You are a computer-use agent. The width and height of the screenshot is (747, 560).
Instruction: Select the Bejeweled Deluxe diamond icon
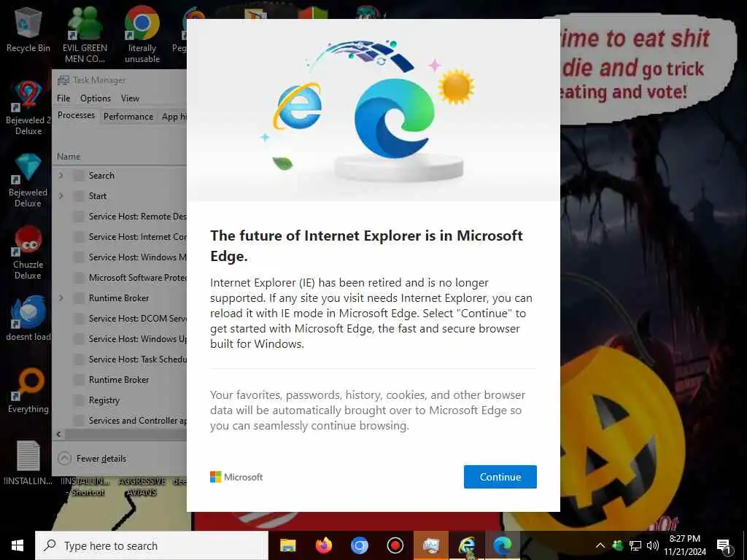point(28,181)
